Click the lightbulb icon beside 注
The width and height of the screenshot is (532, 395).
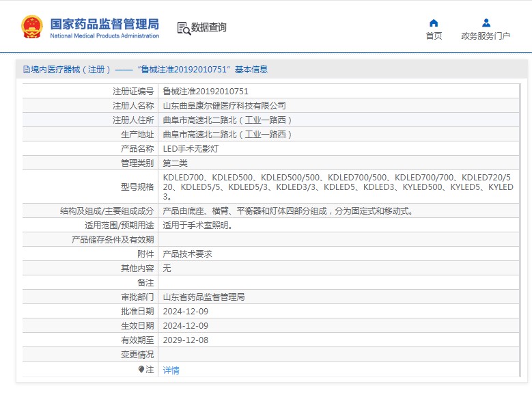point(141,369)
